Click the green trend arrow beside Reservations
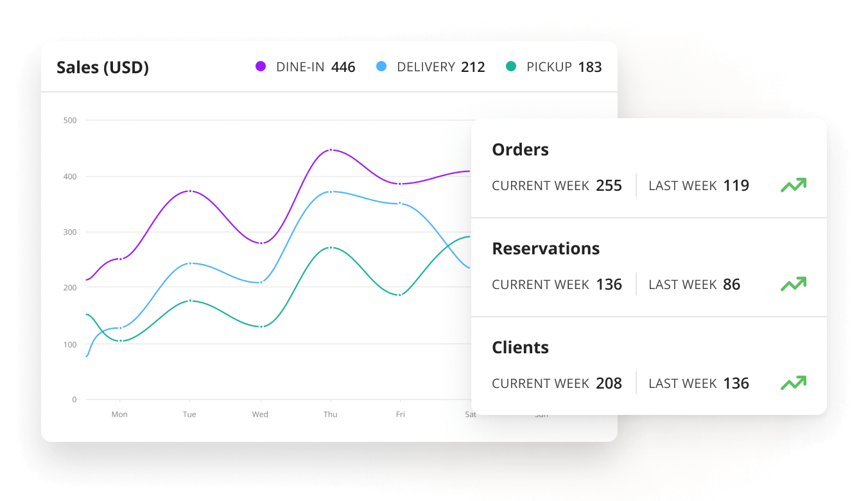The image size is (868, 501). (x=794, y=284)
